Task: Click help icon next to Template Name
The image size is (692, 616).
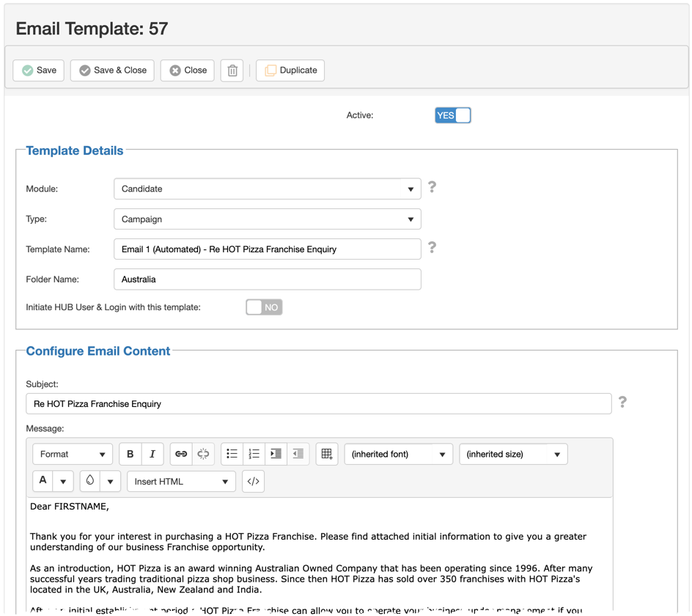Action: [x=432, y=247]
